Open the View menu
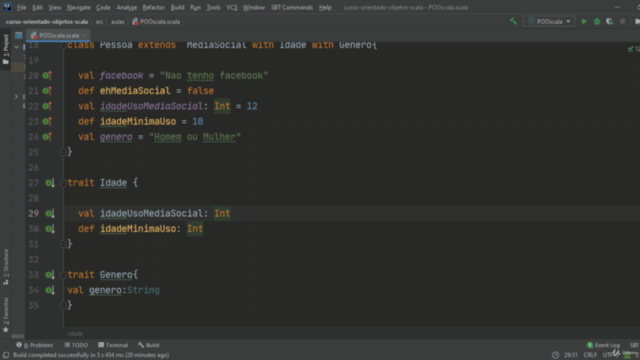The height and width of the screenshot is (360, 640). [x=55, y=7]
